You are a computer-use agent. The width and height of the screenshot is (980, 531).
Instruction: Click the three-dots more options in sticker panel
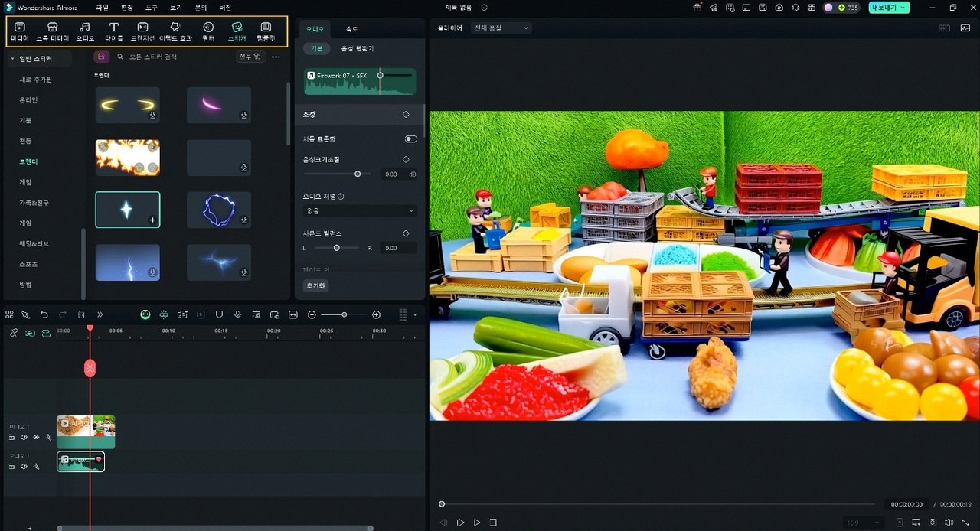pyautogui.click(x=276, y=57)
